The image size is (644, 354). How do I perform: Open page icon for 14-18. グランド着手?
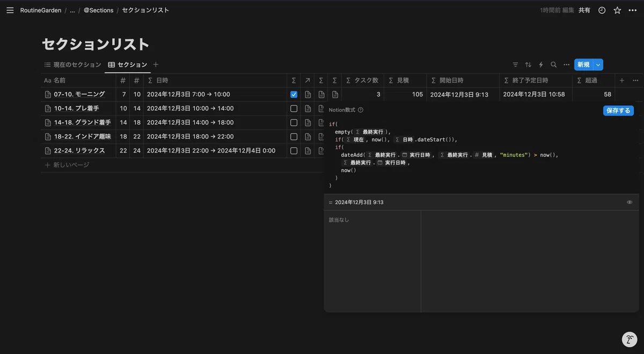click(x=48, y=122)
